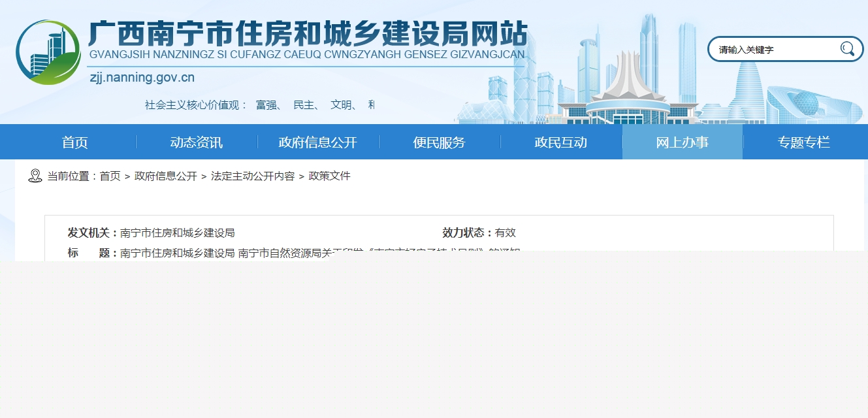Open 法定主动公开内容 breadcrumb link
The height and width of the screenshot is (418, 868).
coord(253,176)
